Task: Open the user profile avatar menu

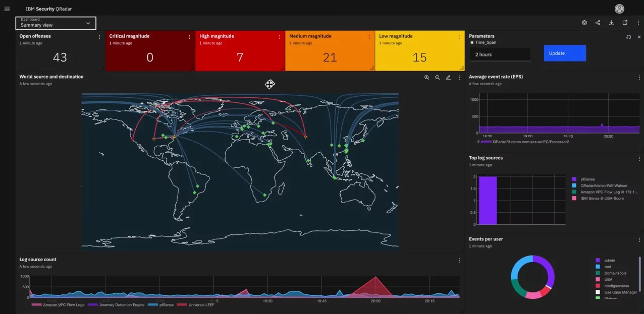Action: tap(619, 9)
